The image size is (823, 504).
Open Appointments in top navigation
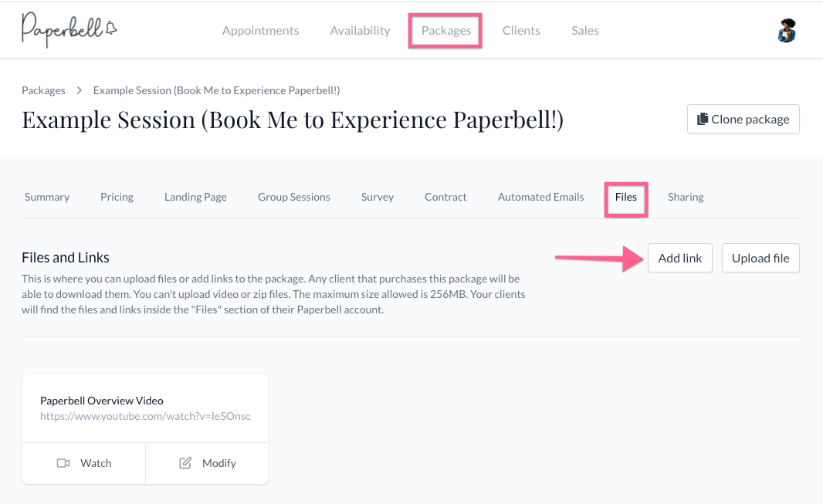pos(260,31)
